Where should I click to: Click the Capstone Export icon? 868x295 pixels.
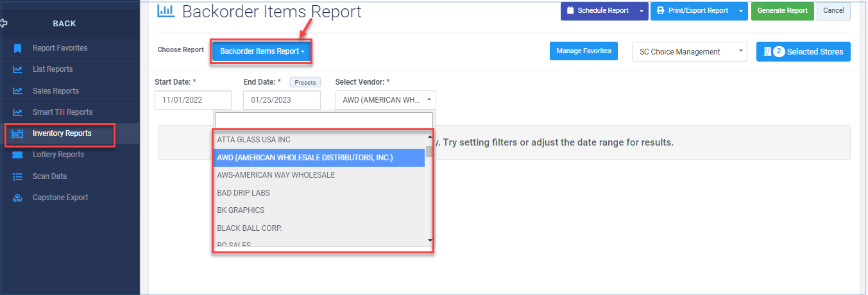click(18, 198)
